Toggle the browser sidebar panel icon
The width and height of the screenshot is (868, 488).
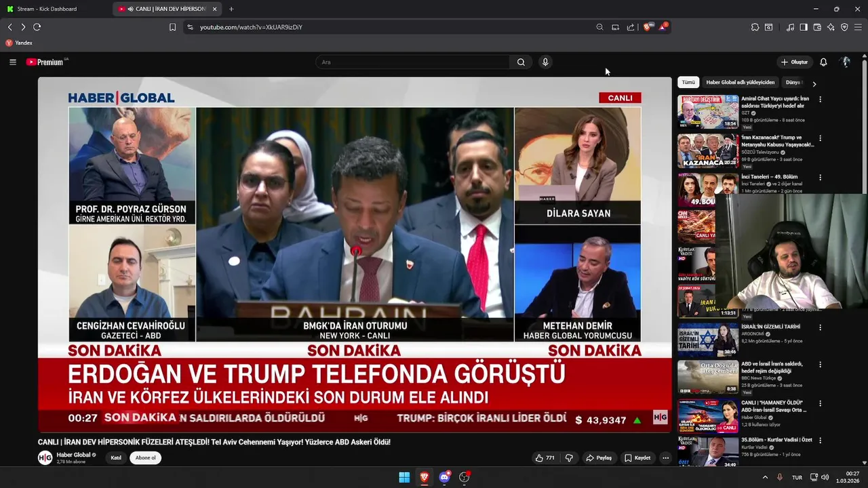804,27
